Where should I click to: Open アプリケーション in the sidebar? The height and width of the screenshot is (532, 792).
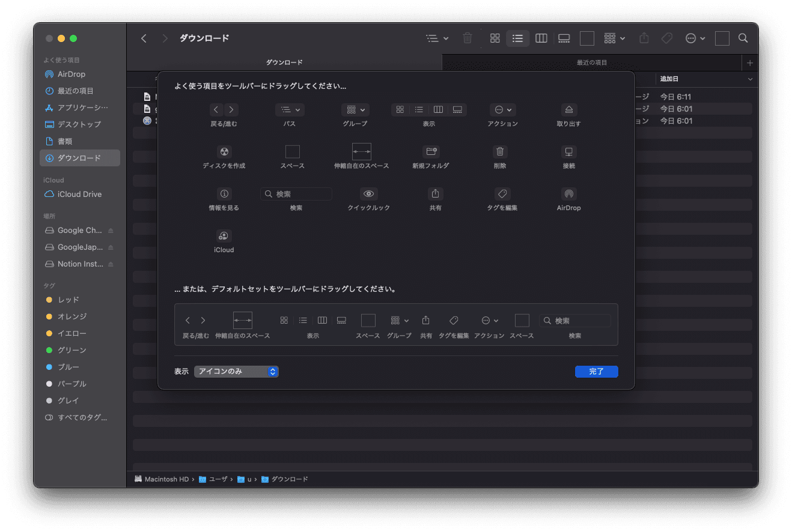(x=80, y=107)
